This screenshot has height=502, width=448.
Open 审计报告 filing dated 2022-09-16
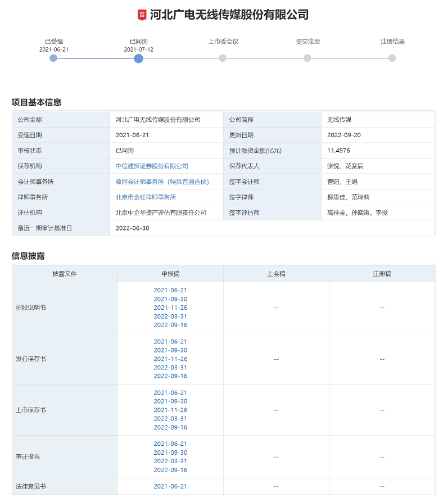[170, 470]
